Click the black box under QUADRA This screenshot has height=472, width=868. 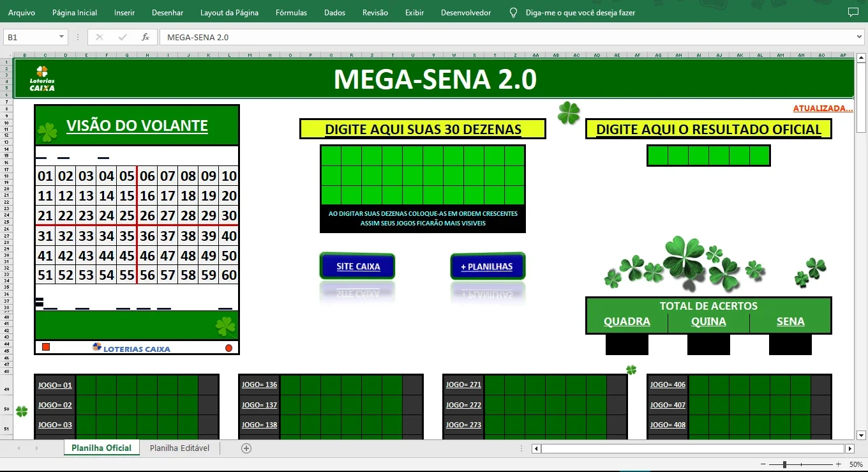point(627,345)
